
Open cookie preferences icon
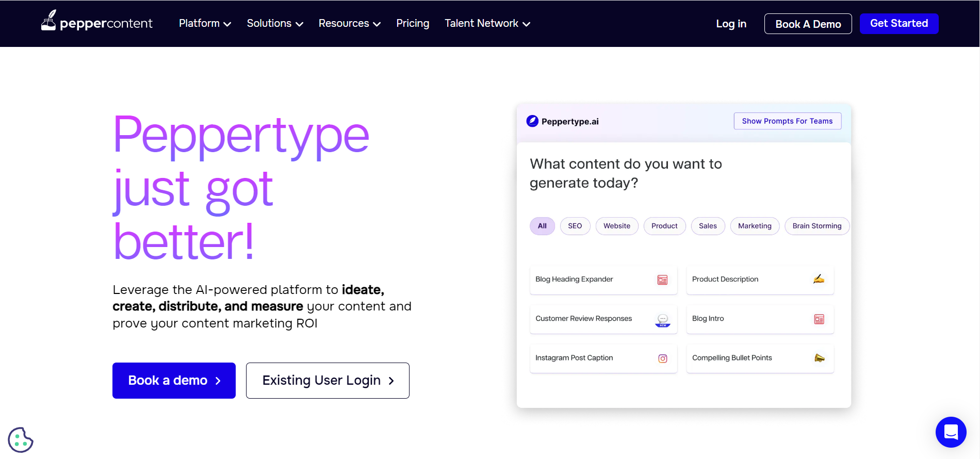pyautogui.click(x=21, y=440)
